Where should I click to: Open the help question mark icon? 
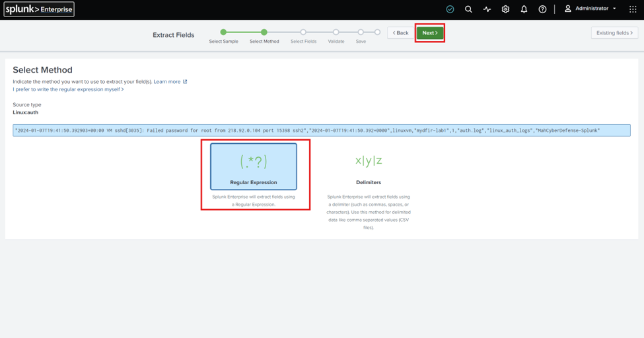coord(542,9)
